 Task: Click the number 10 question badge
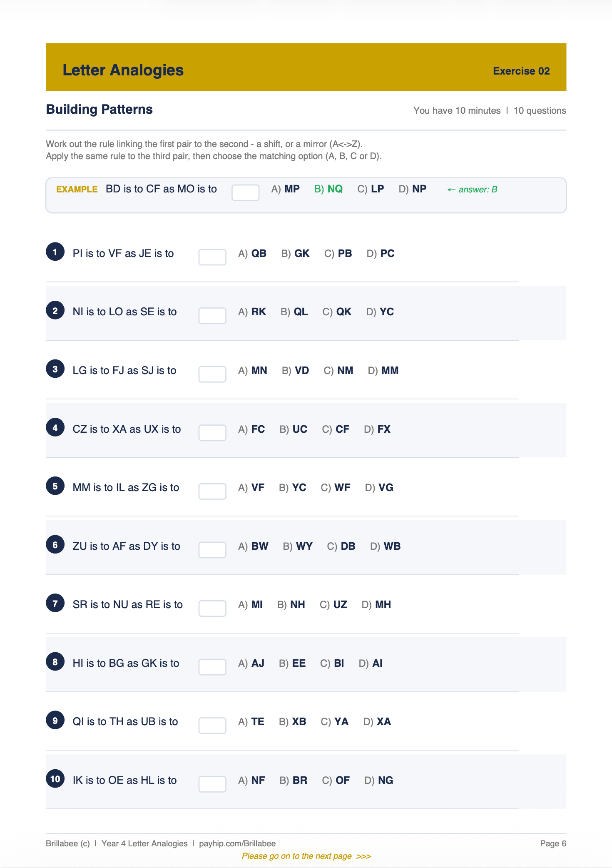(x=55, y=778)
